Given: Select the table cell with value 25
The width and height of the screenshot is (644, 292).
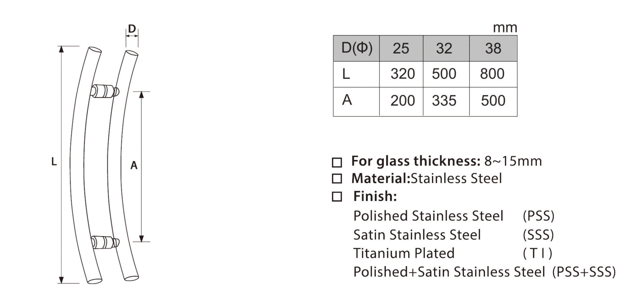Looking at the screenshot, I should coord(401,48).
